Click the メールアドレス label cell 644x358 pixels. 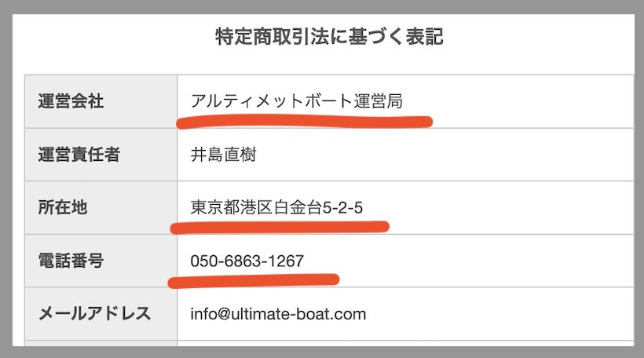[x=94, y=314]
